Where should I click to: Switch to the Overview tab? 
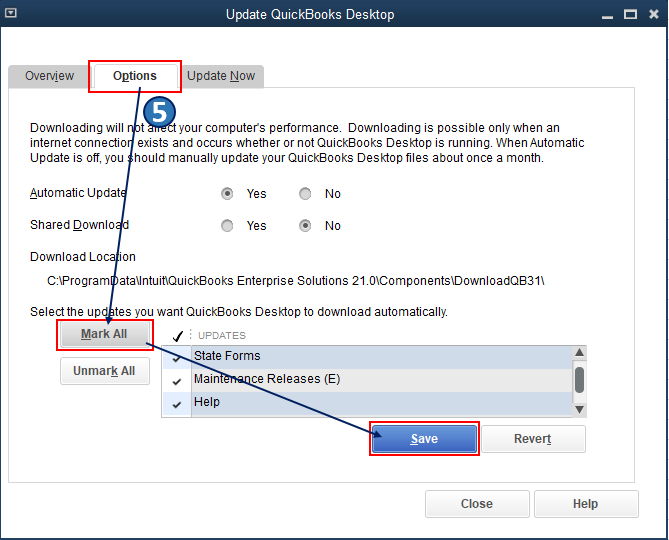[49, 76]
